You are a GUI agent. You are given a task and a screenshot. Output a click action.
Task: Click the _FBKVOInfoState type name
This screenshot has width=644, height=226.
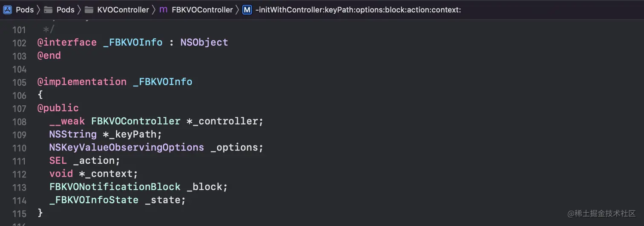point(94,200)
